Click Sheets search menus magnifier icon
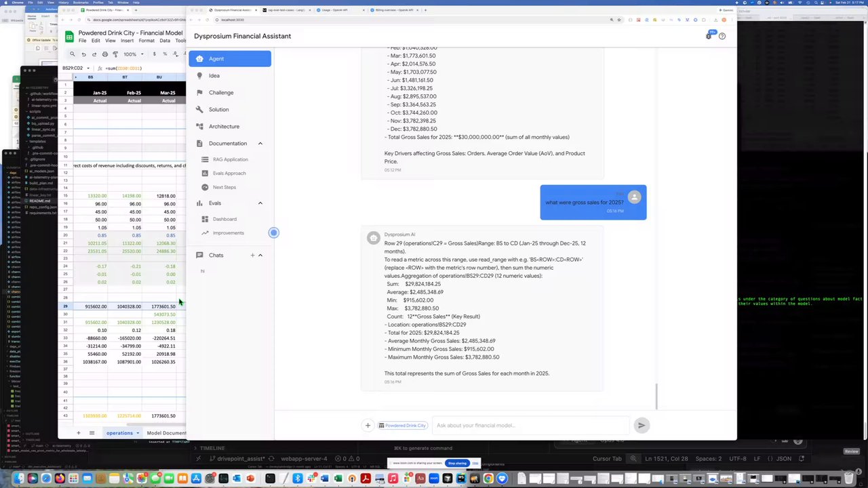868x488 pixels. pyautogui.click(x=72, y=54)
